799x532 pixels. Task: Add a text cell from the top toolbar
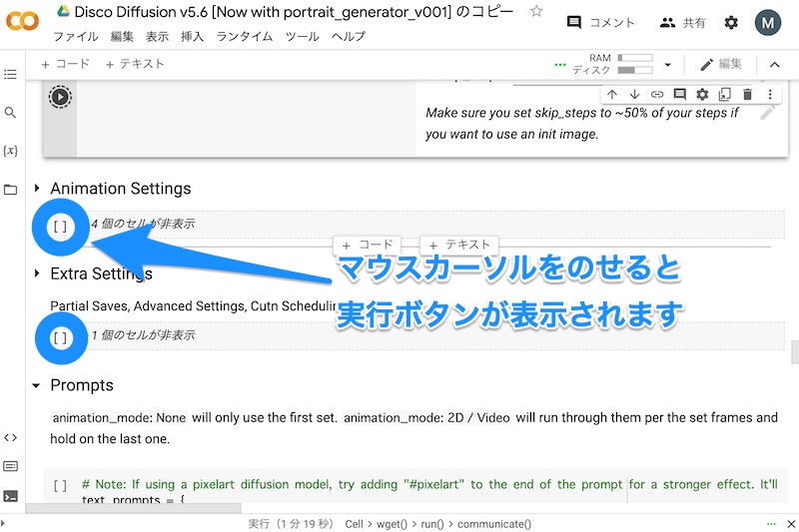pos(135,64)
